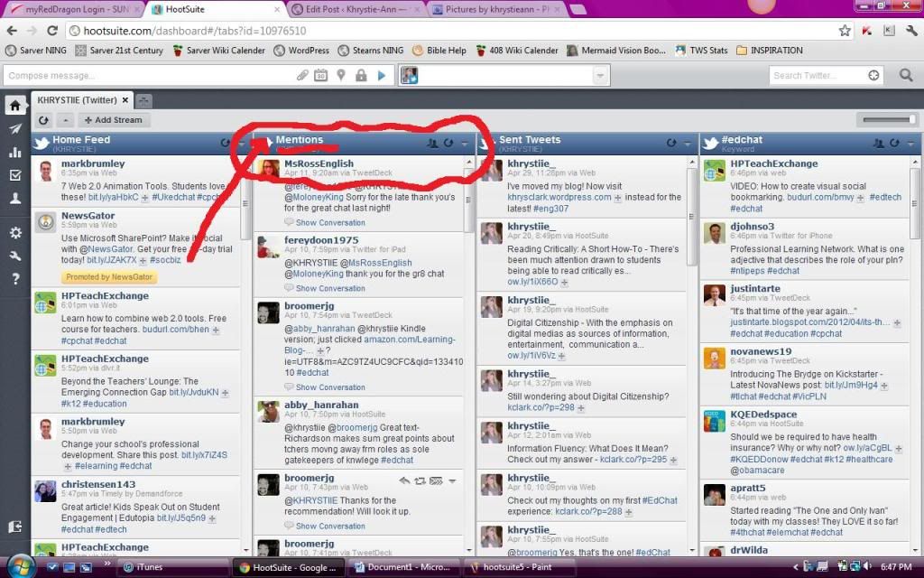924x578 pixels.
Task: Reload the page in Chrome
Action: 51,31
